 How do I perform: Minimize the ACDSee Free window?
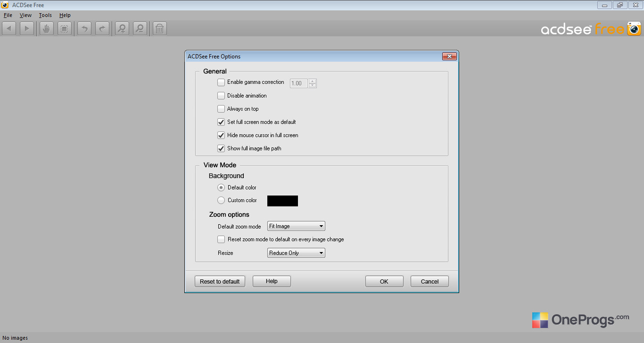pyautogui.click(x=604, y=5)
